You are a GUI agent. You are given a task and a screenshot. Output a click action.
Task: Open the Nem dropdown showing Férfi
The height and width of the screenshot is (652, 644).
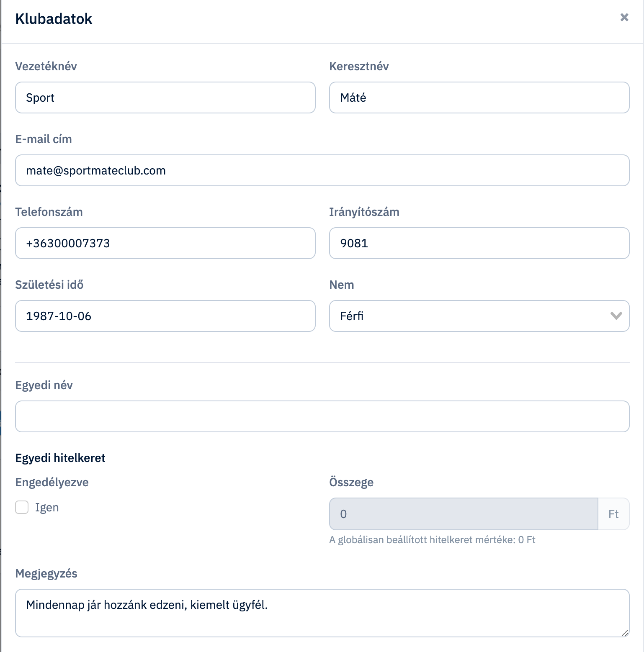point(479,316)
